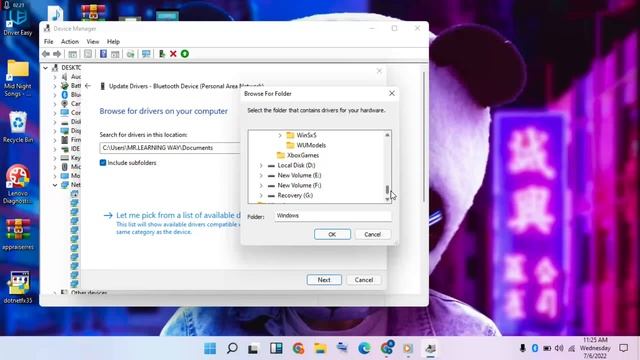Click blue Help question-mark toolbar icon
The height and width of the screenshot is (360, 640).
[x=103, y=54]
